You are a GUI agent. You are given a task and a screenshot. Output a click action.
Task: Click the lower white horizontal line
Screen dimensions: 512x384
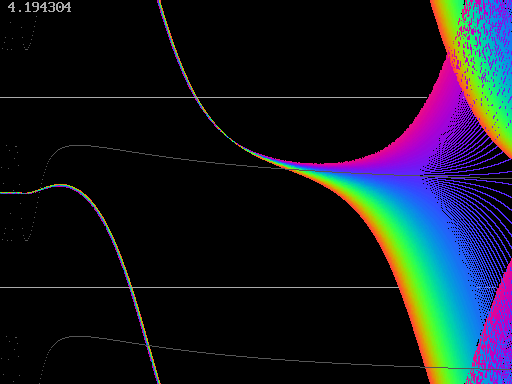199,287
